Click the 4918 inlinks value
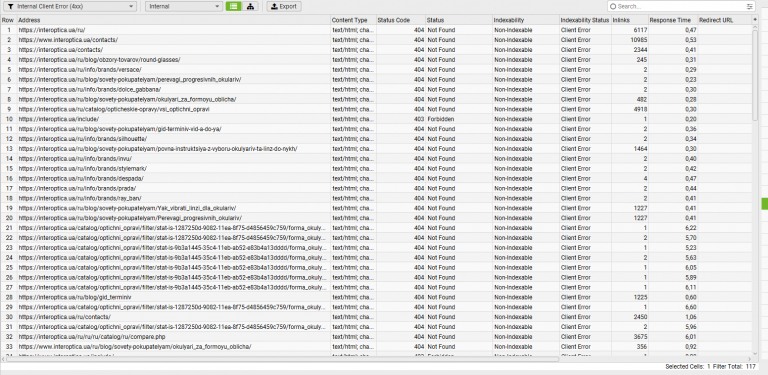The height and width of the screenshot is (375, 768). (x=640, y=109)
